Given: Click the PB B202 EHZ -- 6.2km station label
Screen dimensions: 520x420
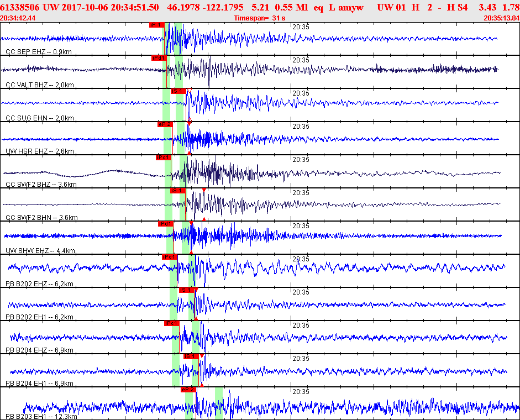Looking at the screenshot, I should pyautogui.click(x=39, y=284).
